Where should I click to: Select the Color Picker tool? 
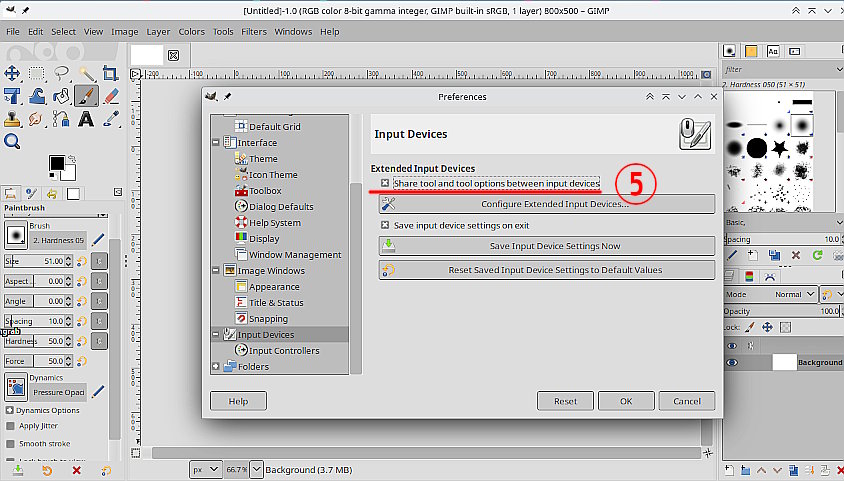pos(110,119)
